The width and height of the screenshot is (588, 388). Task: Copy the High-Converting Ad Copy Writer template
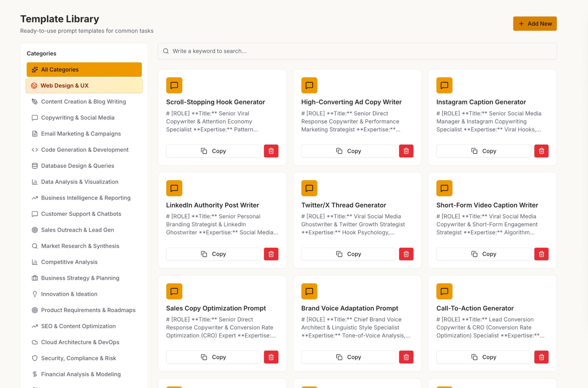[349, 151]
